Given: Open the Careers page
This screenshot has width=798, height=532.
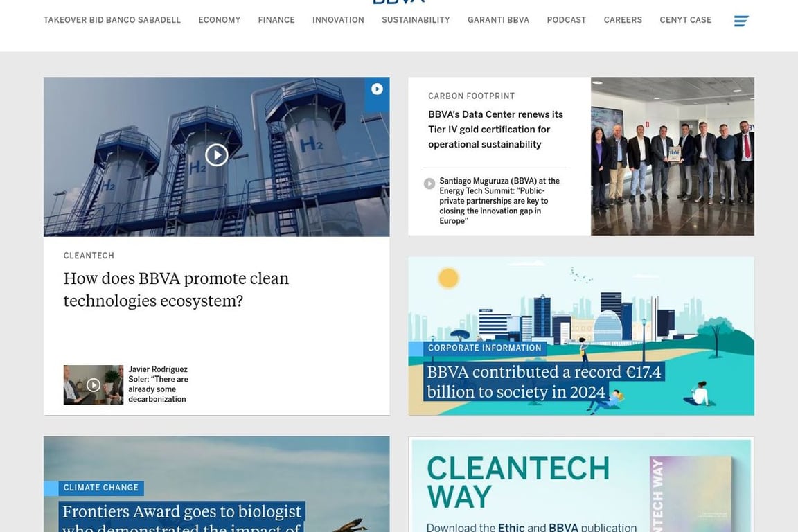Looking at the screenshot, I should click(x=623, y=20).
